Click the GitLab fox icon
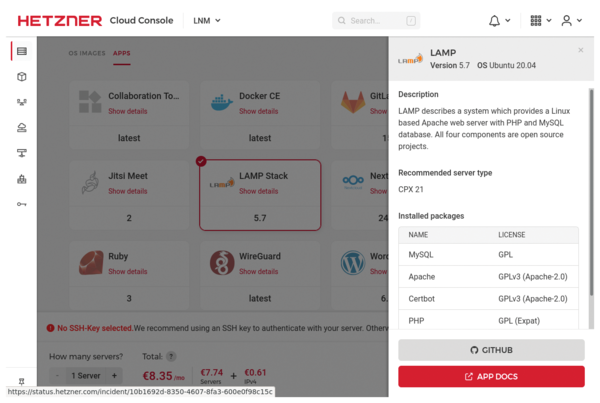 click(353, 102)
